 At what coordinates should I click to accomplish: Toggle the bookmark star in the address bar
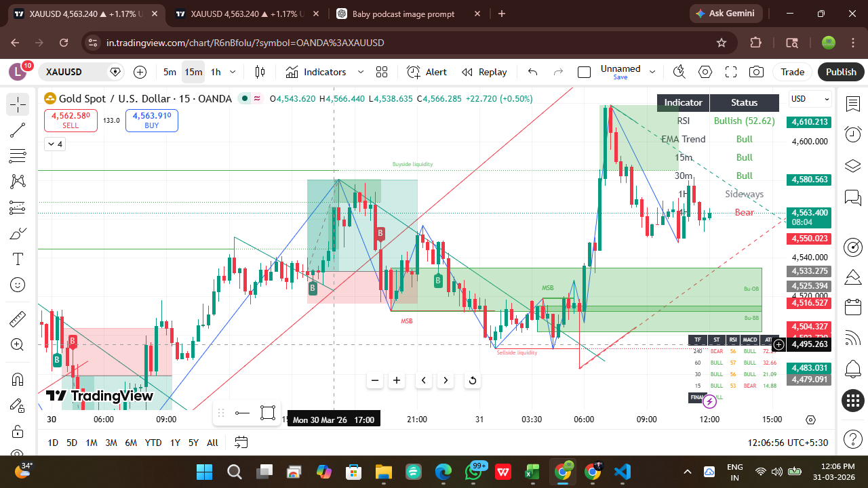click(x=721, y=42)
